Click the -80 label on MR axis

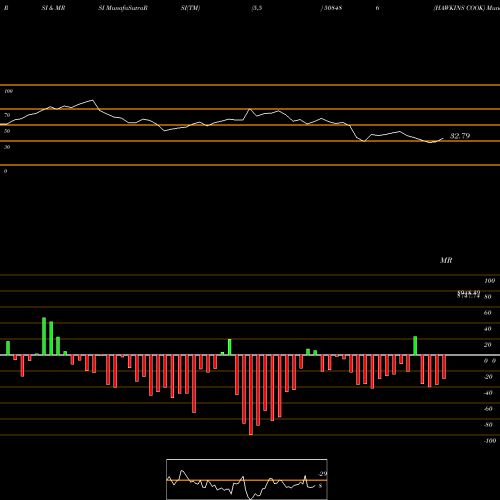488,425
